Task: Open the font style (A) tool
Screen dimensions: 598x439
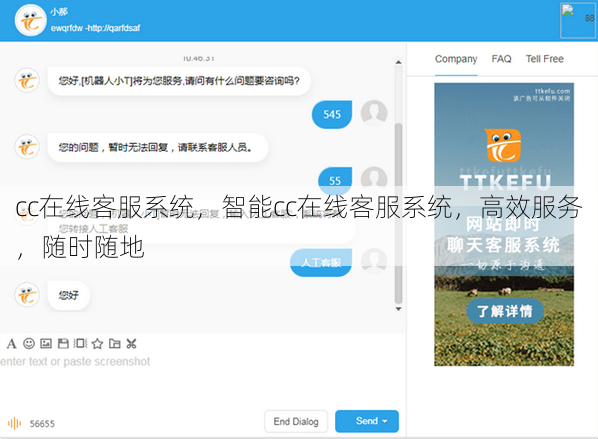Action: (11, 344)
